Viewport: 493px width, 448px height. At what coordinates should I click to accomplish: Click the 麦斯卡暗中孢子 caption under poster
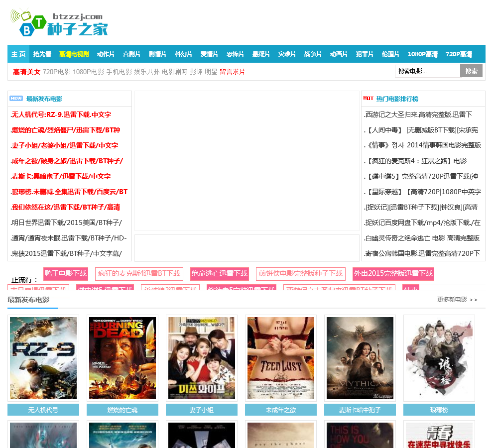tap(360, 410)
